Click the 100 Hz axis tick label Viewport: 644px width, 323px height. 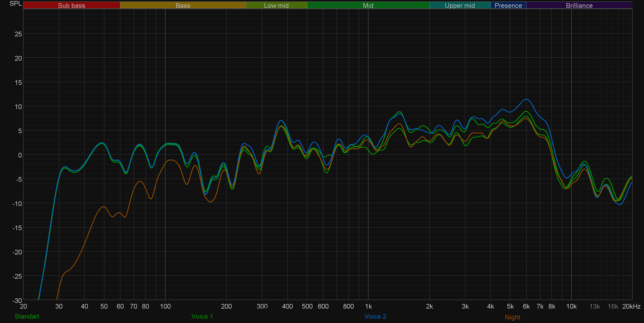pos(165,306)
